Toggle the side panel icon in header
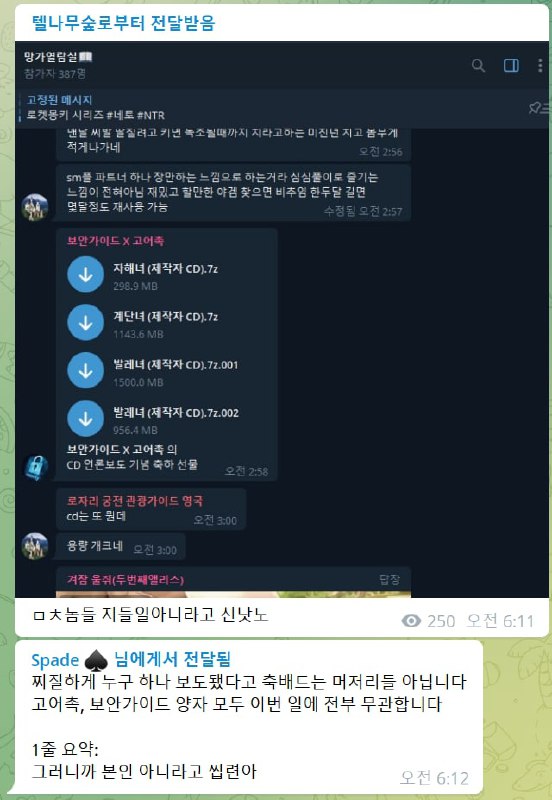The width and height of the screenshot is (552, 800). (511, 65)
